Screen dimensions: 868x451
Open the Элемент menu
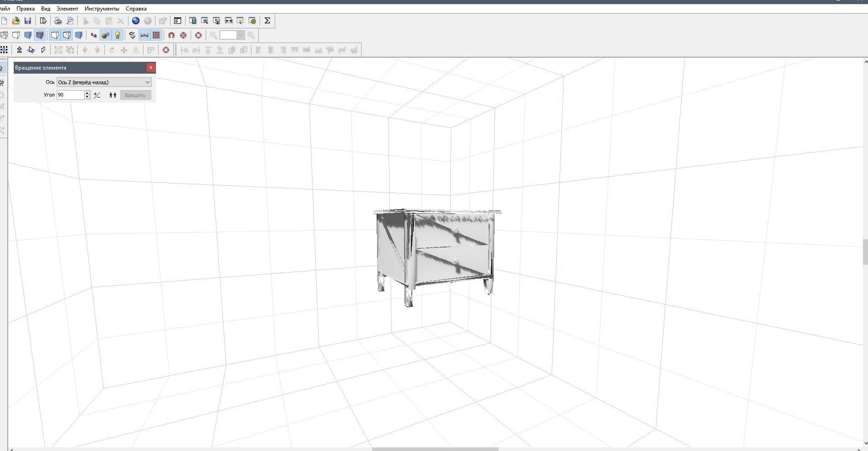(x=67, y=9)
